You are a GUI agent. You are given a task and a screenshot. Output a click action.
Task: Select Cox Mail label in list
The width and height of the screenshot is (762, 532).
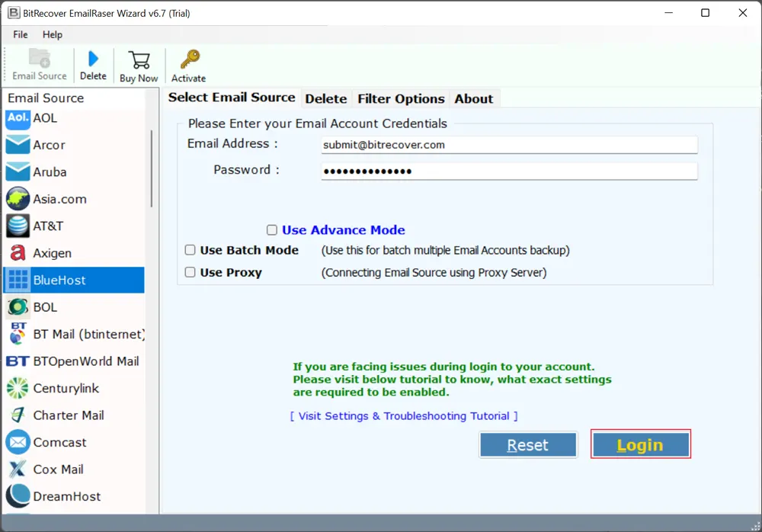[x=59, y=470]
